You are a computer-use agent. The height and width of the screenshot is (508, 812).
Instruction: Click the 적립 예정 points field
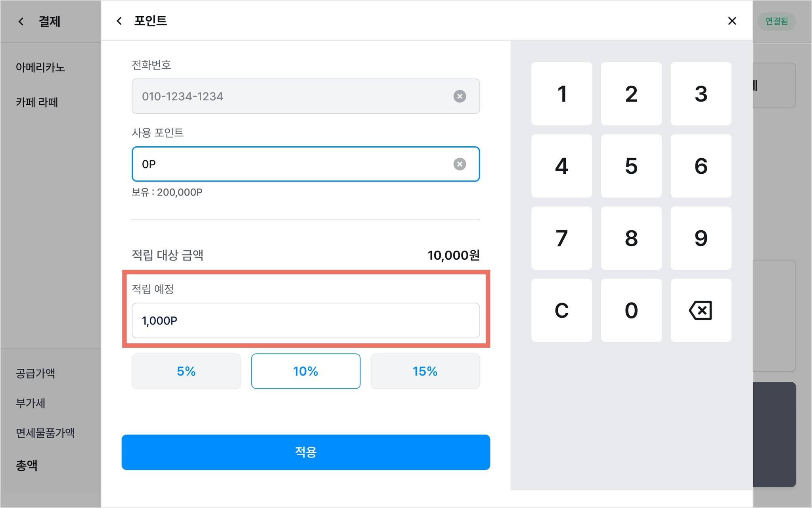306,320
